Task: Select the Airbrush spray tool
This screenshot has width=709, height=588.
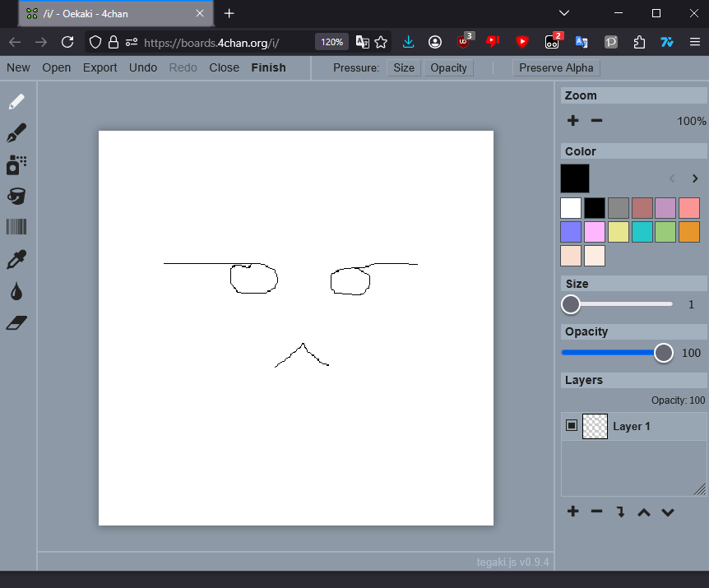Action: 16,165
